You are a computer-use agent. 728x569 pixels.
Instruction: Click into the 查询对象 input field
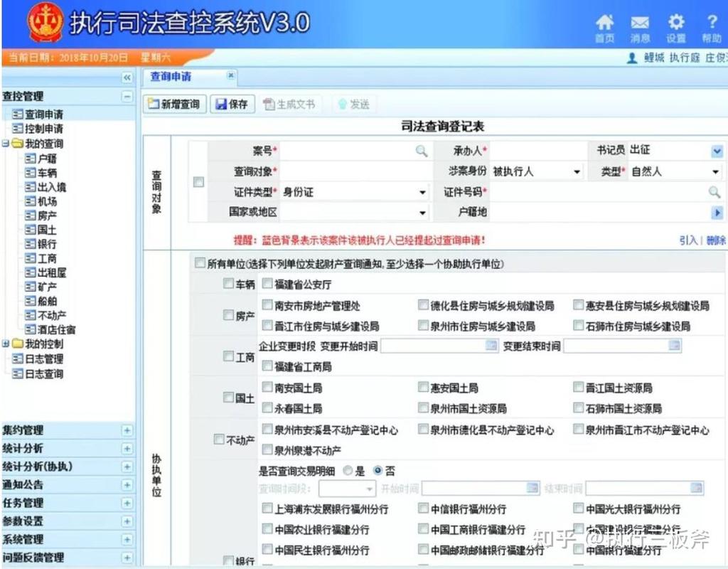pos(355,171)
